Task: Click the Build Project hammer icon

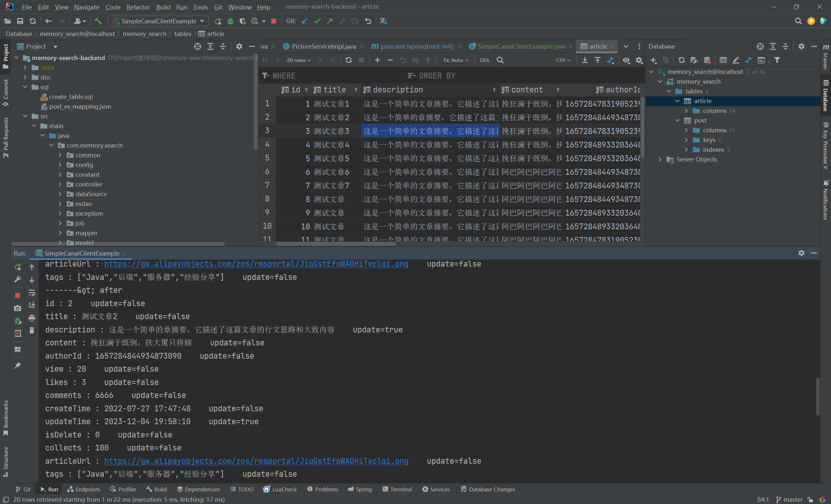Action: pyautogui.click(x=98, y=21)
